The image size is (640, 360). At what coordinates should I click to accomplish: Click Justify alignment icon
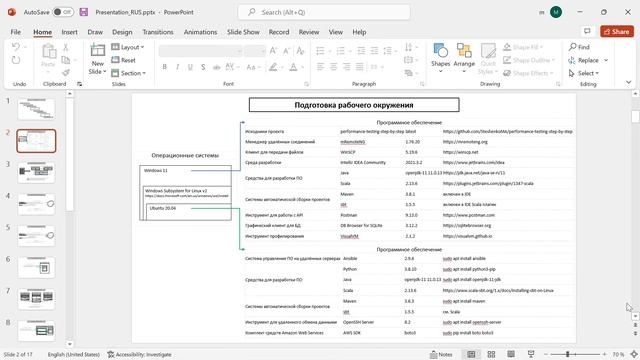[x=360, y=67]
